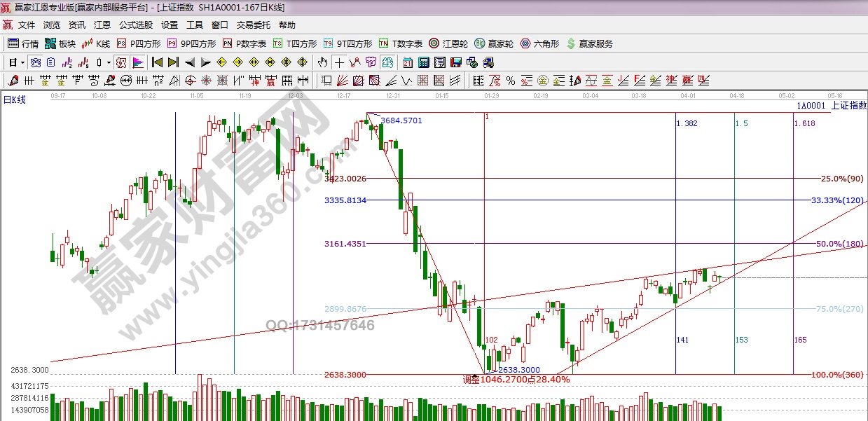Click the 04-18 date axis marker

pos(736,95)
